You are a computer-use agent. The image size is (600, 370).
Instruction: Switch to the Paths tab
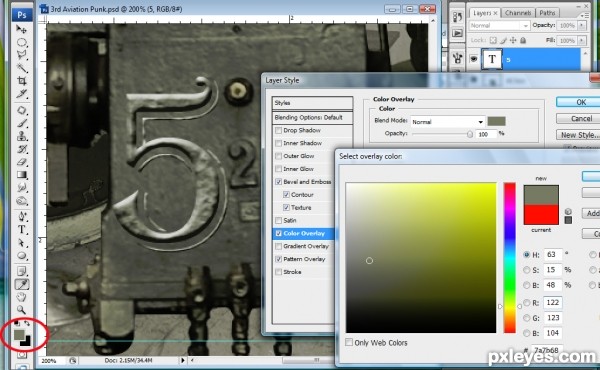547,13
